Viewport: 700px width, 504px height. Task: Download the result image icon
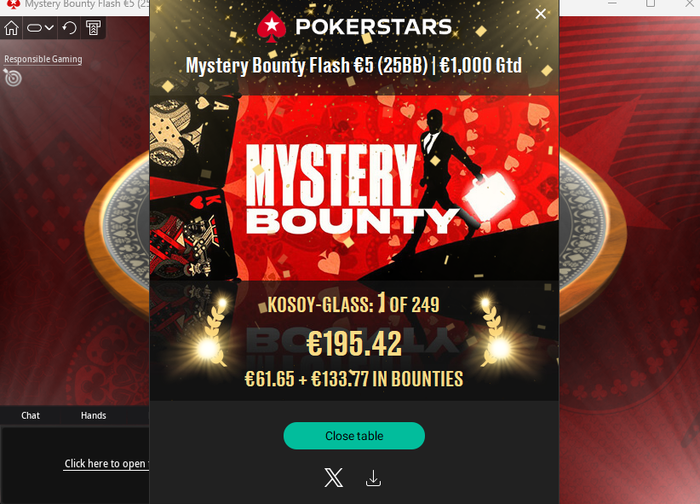pos(373,478)
